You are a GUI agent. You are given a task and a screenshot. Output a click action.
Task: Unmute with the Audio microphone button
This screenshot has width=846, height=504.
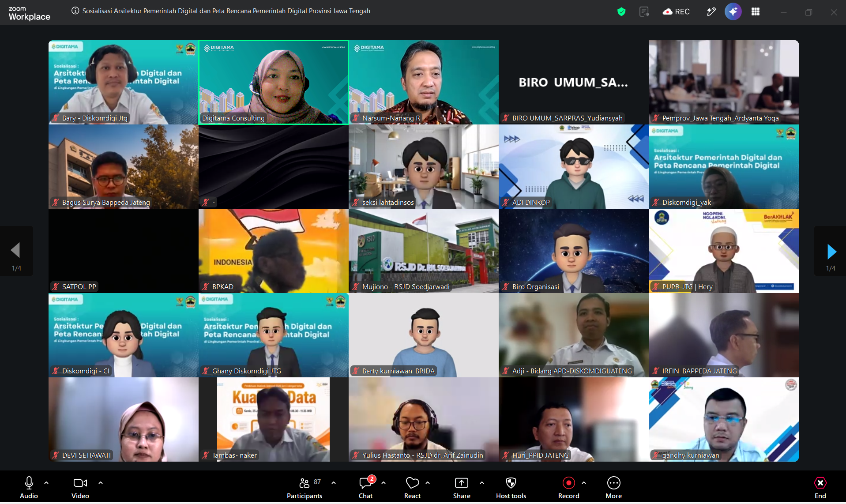tap(29, 488)
